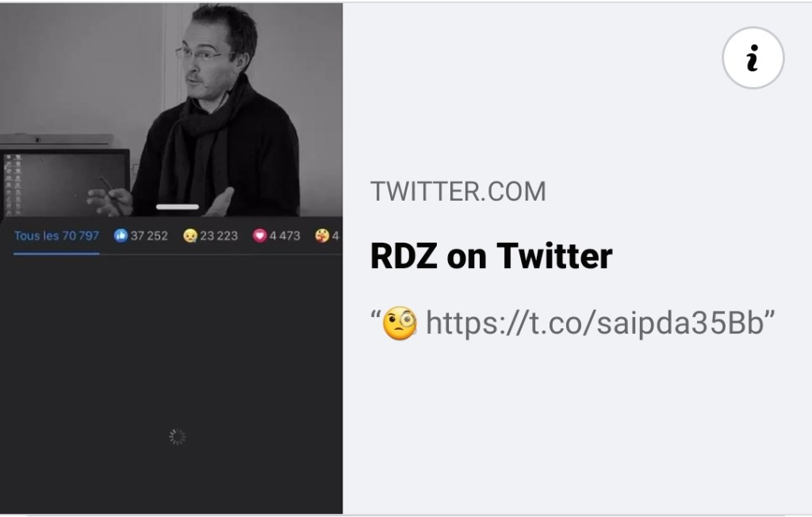The width and height of the screenshot is (812, 517).
Task: Open the "RDZ on Twitter" headline link
Action: point(492,256)
